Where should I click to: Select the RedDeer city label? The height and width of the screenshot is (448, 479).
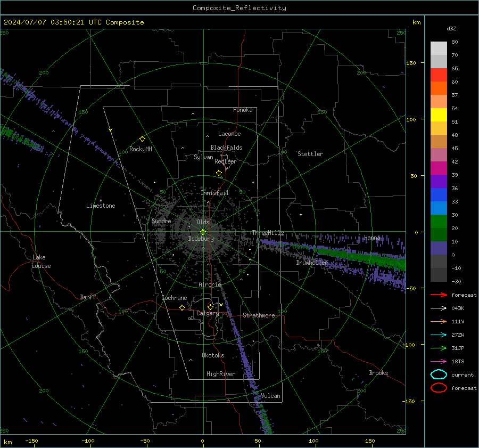point(226,161)
